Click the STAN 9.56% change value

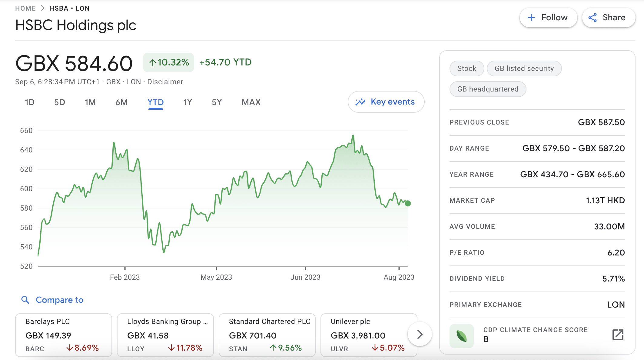[x=286, y=348]
